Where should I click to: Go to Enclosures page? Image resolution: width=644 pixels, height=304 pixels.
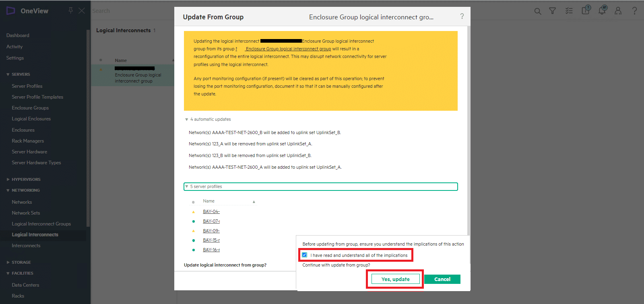click(x=23, y=130)
